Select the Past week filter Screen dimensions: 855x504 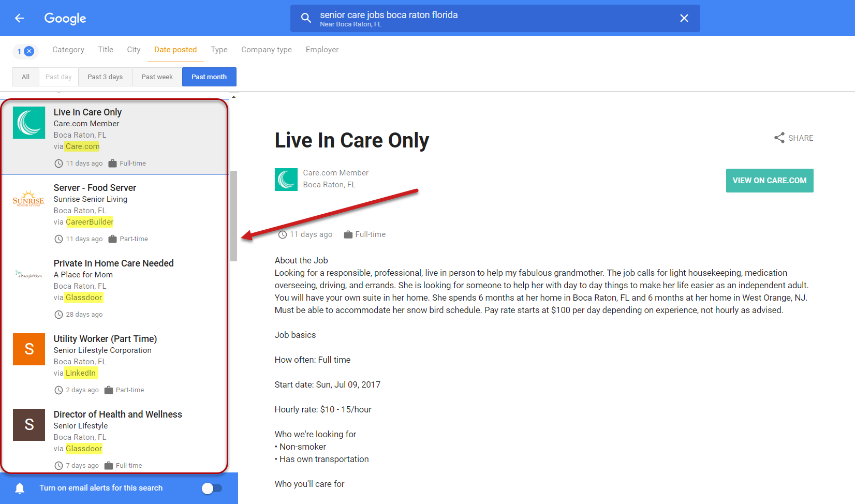tap(157, 77)
